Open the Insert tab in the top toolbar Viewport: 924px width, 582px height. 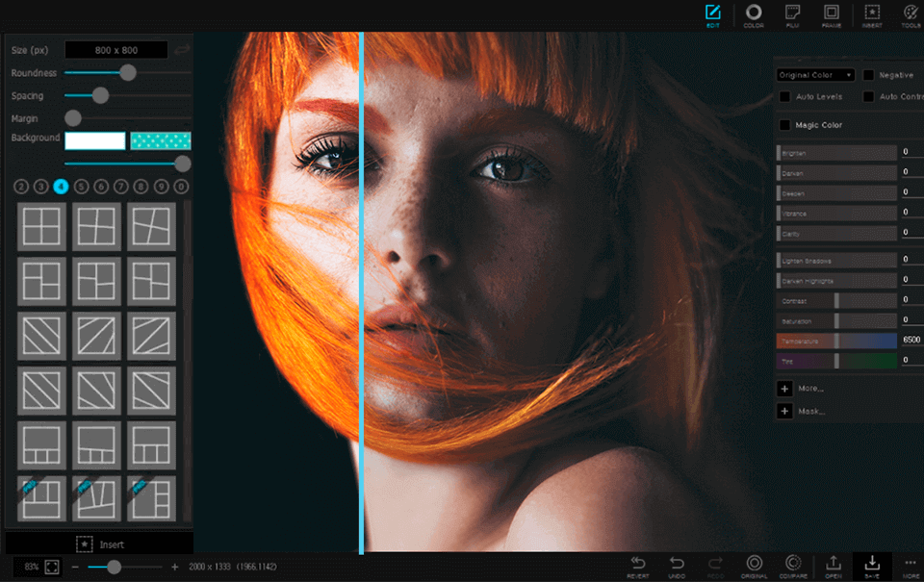[x=872, y=15]
